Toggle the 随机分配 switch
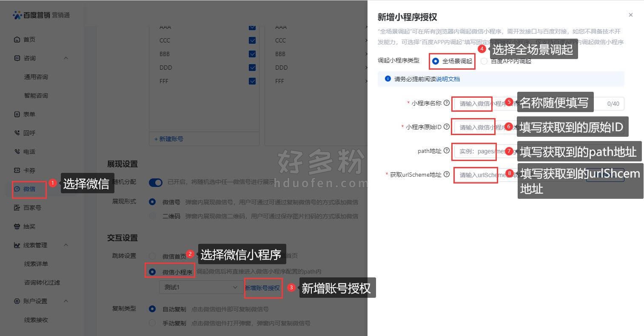Viewport: 644px width, 336px height. (x=156, y=182)
